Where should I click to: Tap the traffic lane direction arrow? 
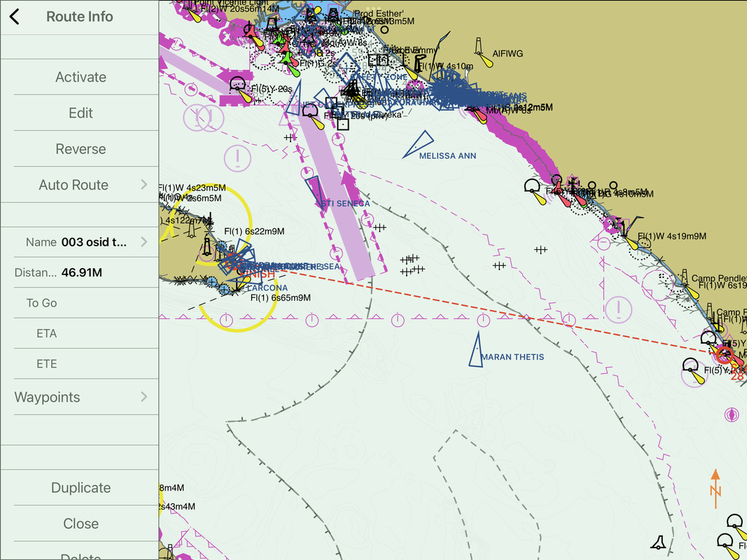click(x=350, y=188)
